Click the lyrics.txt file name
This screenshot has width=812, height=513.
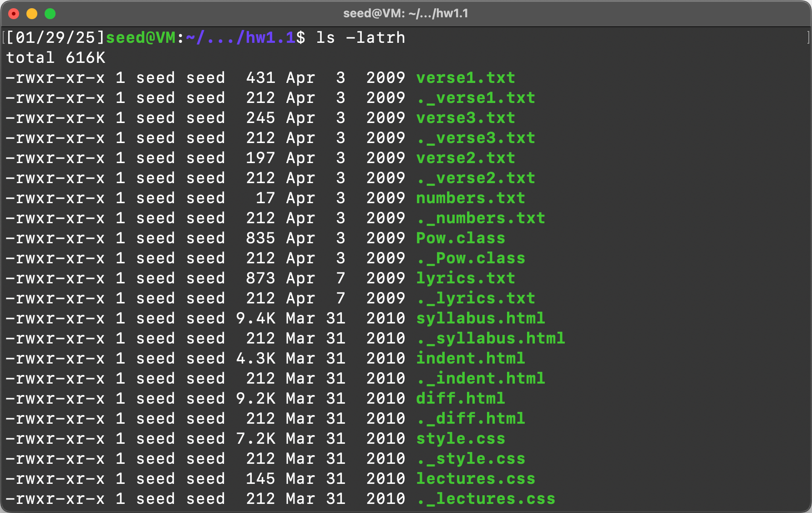pyautogui.click(x=465, y=278)
